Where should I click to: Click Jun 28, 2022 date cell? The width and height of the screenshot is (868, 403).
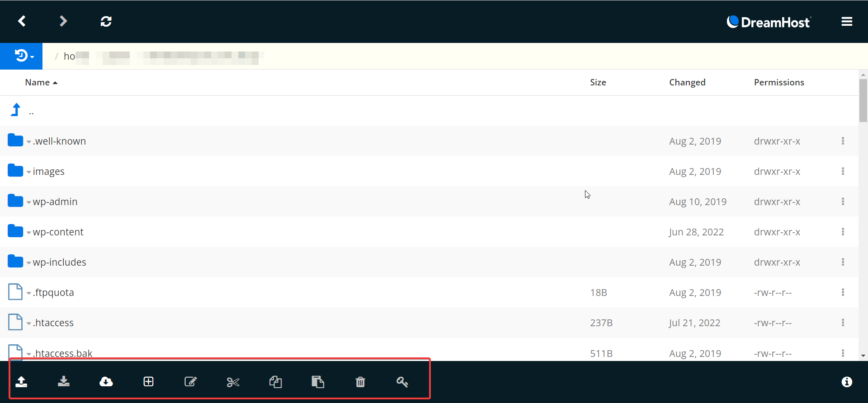tap(696, 232)
